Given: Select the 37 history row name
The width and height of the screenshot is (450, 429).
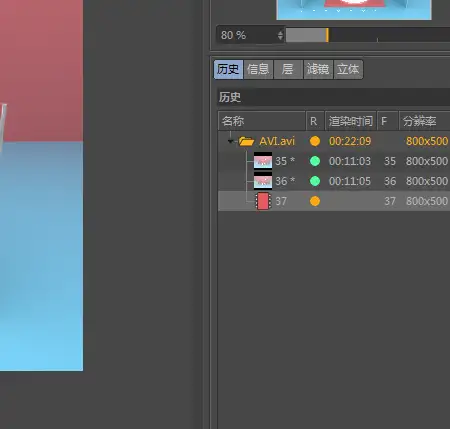Looking at the screenshot, I should pos(281,201).
